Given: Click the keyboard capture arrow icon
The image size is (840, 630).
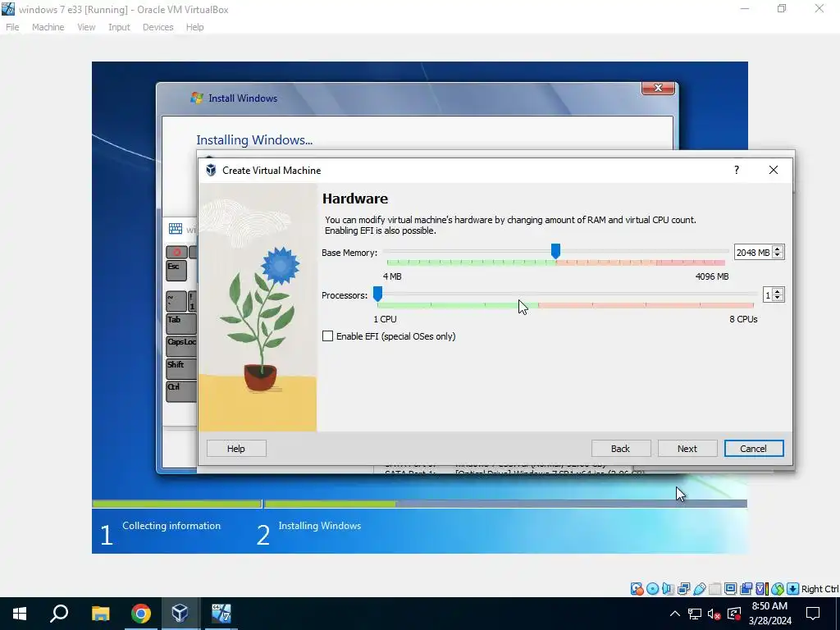Looking at the screenshot, I should [x=793, y=589].
